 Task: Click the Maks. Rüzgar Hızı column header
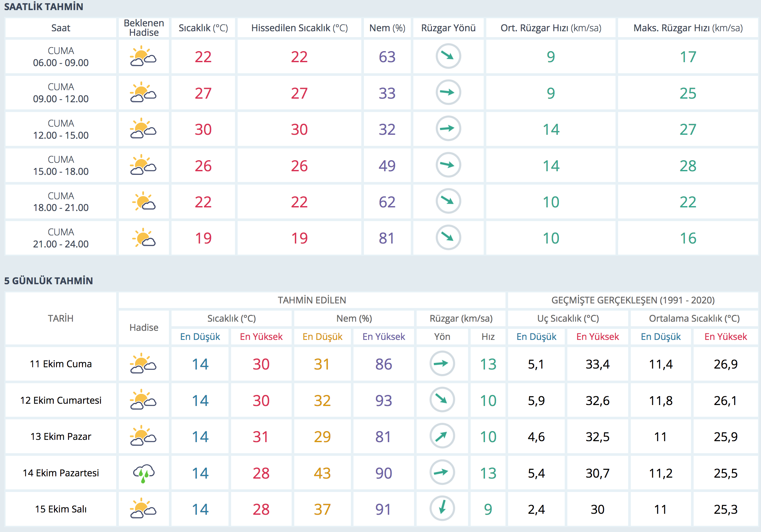coord(688,28)
